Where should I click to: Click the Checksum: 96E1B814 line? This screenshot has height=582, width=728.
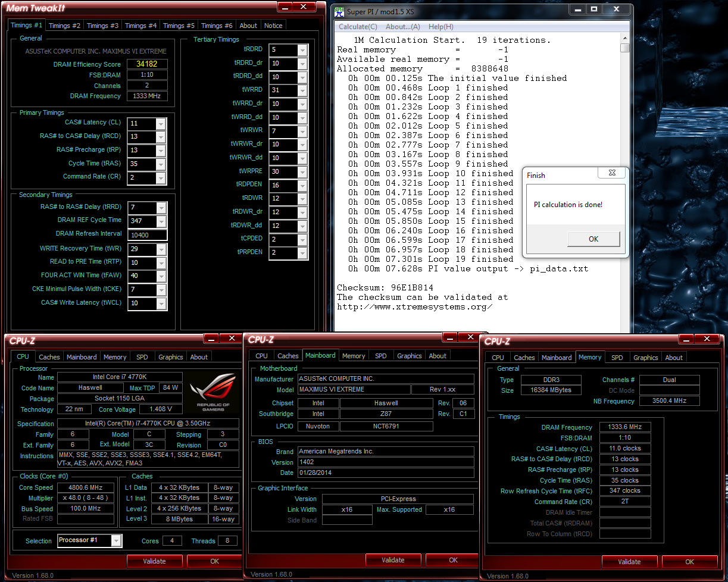click(385, 287)
